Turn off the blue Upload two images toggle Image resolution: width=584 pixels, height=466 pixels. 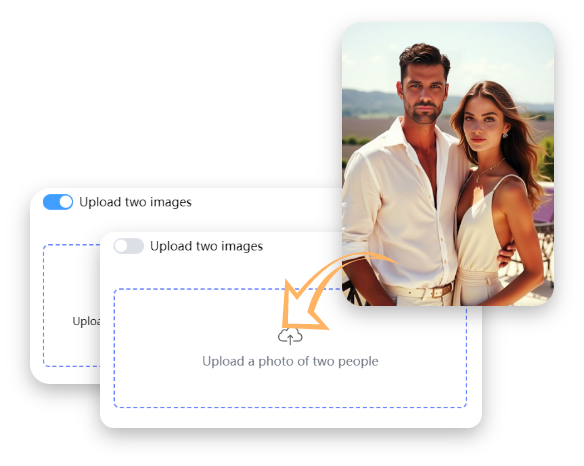coord(58,202)
